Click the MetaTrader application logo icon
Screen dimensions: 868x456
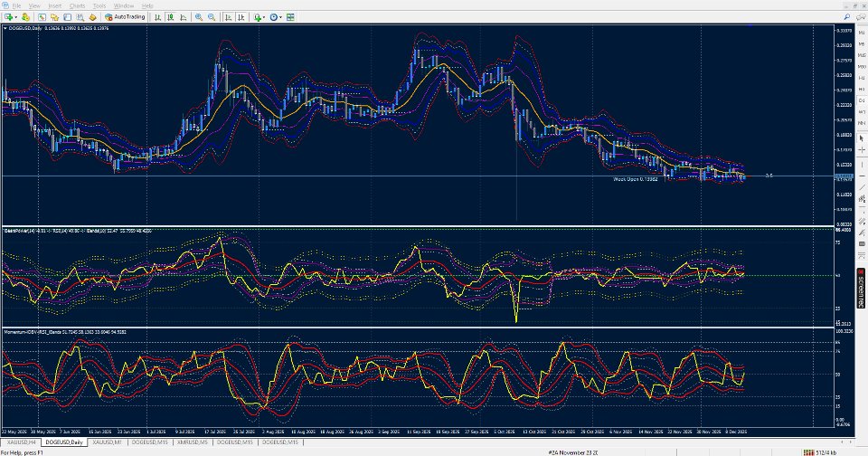[5, 5]
